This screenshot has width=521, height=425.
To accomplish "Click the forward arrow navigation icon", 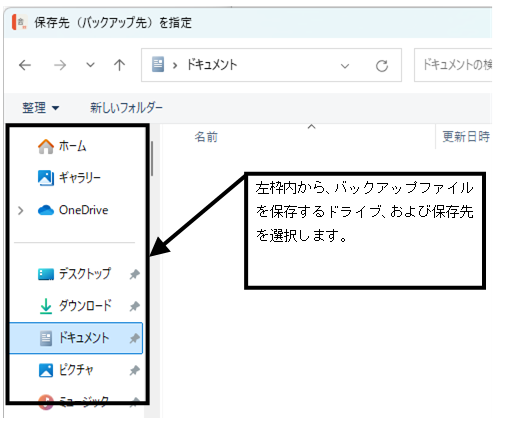I will (60, 65).
